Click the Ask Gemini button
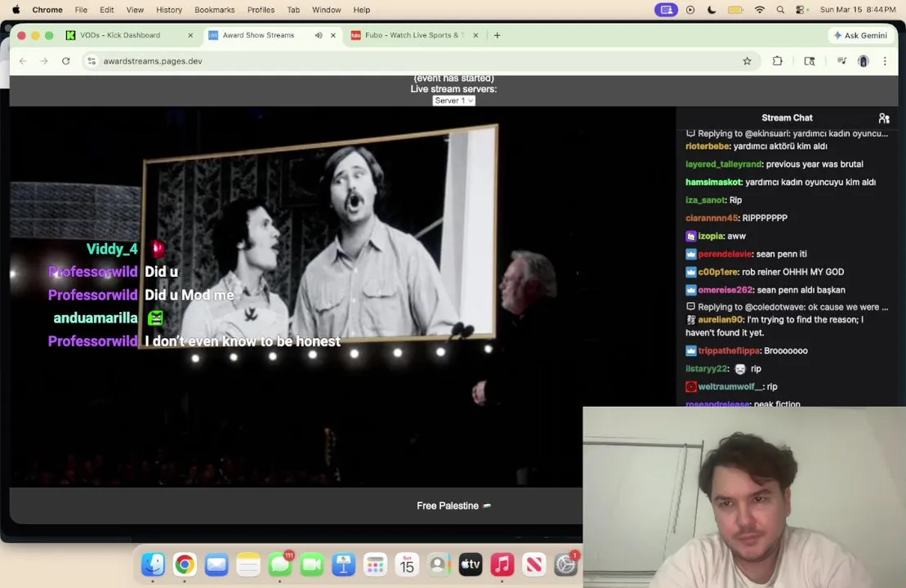 [x=860, y=35]
